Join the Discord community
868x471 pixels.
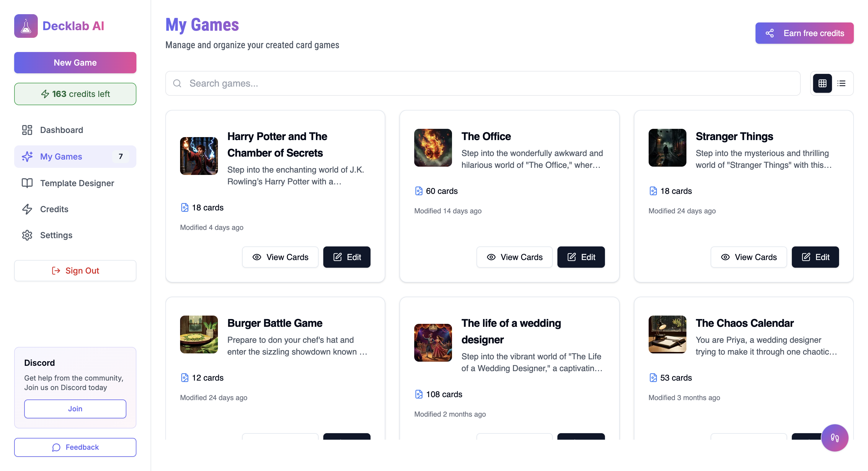75,409
